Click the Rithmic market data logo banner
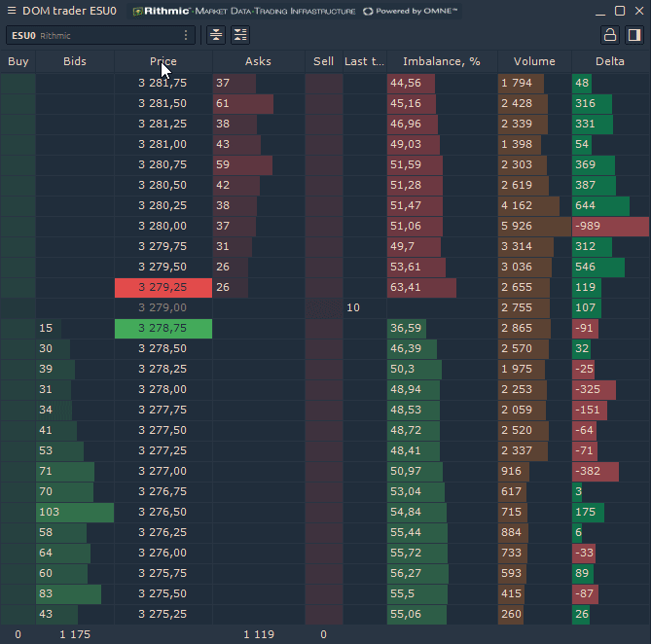 (295, 12)
